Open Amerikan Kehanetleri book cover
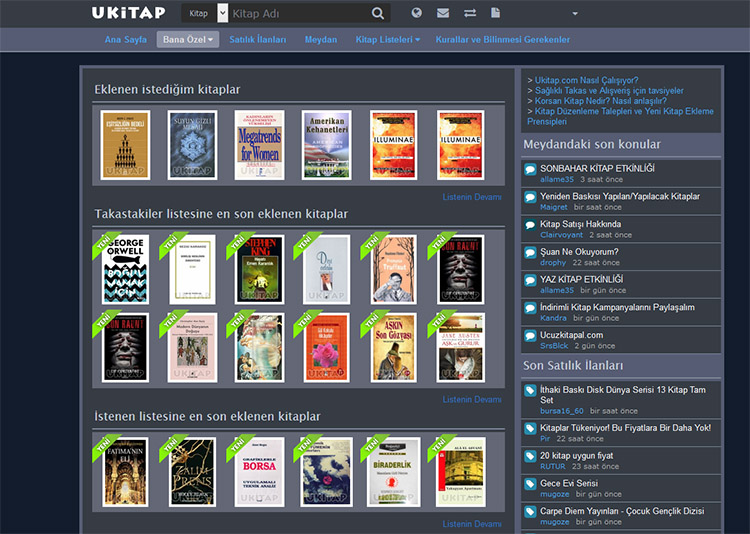Screen dimensions: 750x534 (327, 145)
